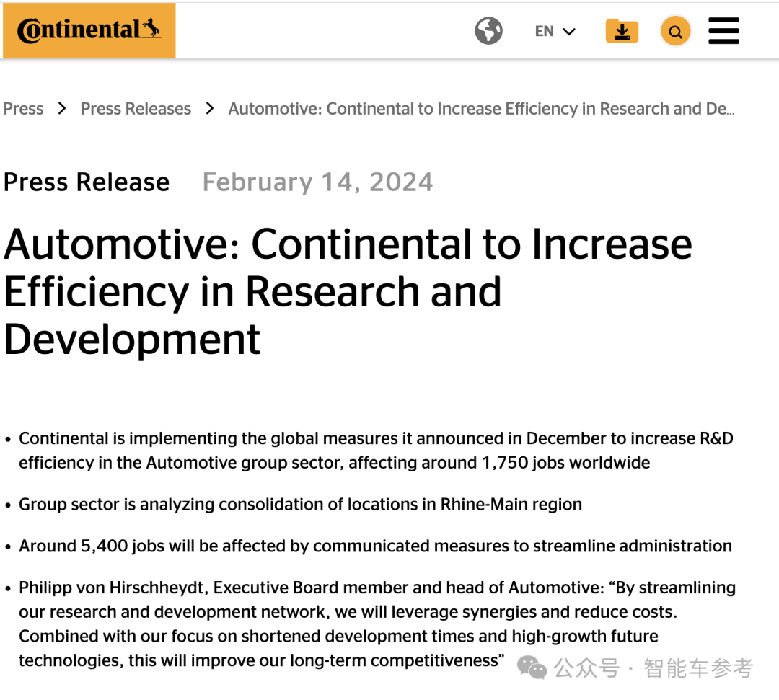
Task: Click the orange search icon
Action: (x=675, y=32)
